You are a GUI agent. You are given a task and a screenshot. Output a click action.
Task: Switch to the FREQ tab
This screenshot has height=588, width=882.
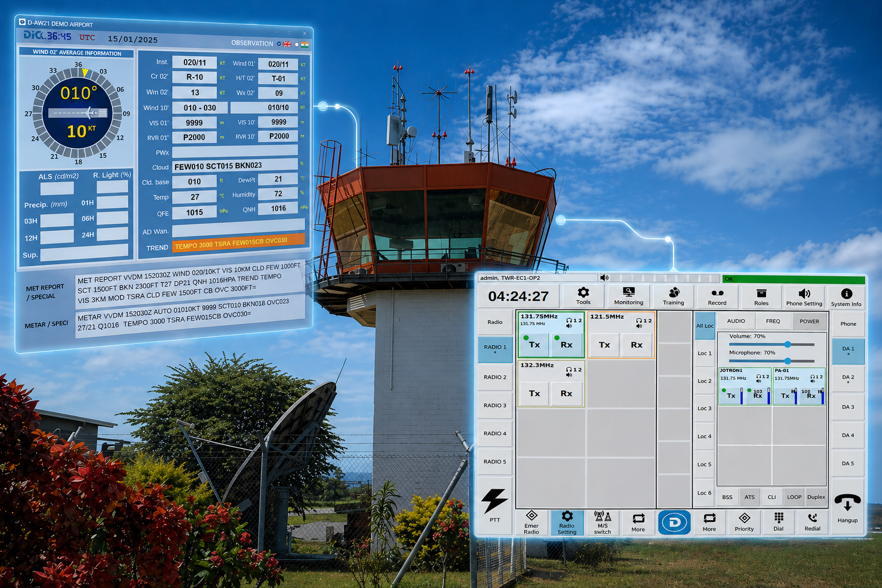click(773, 321)
